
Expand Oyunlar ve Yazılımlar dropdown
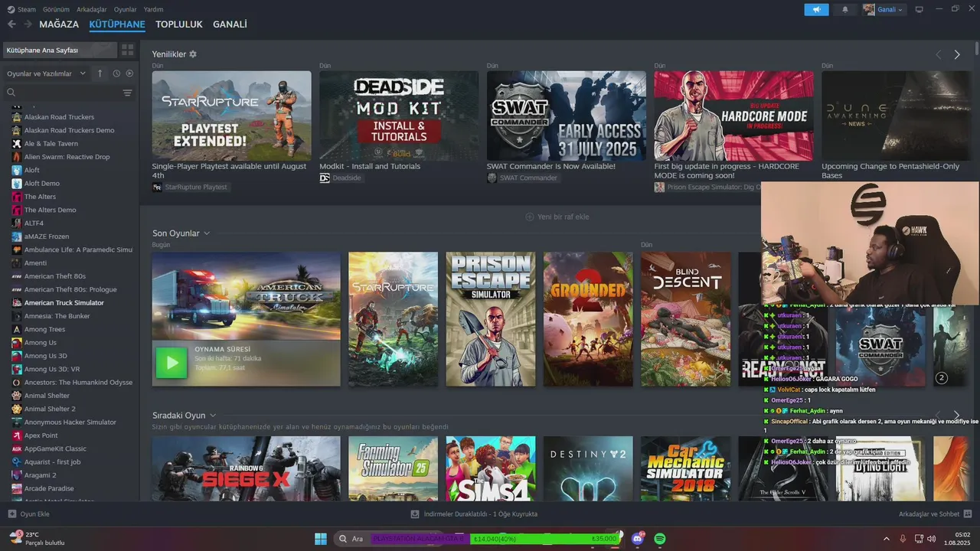click(x=46, y=73)
